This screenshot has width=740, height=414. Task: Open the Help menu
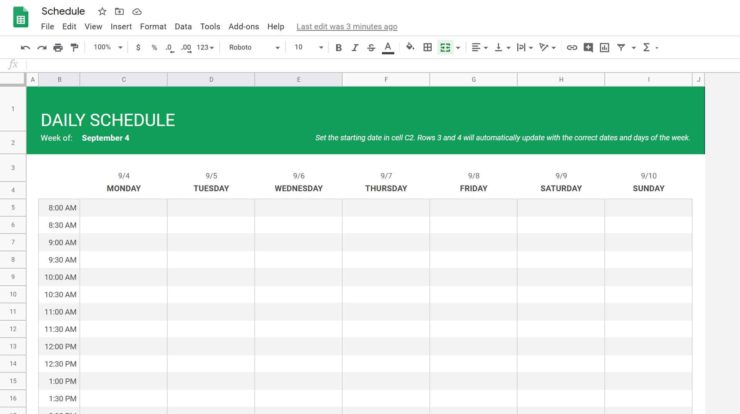pos(276,27)
